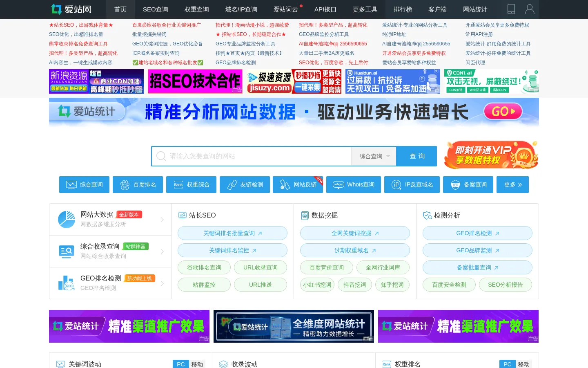The height and width of the screenshot is (368, 588).
Task: Open the GEO品牌监测 link
Action: (477, 250)
